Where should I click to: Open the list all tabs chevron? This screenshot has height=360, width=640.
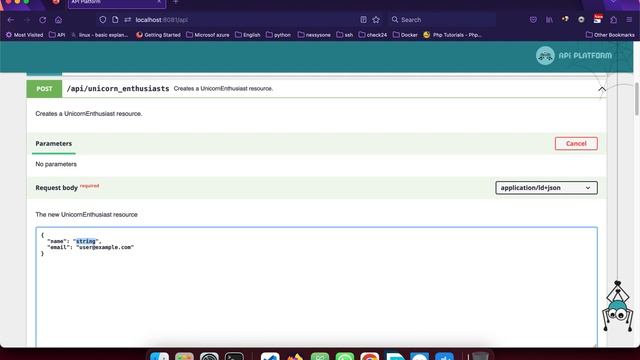point(613,2)
